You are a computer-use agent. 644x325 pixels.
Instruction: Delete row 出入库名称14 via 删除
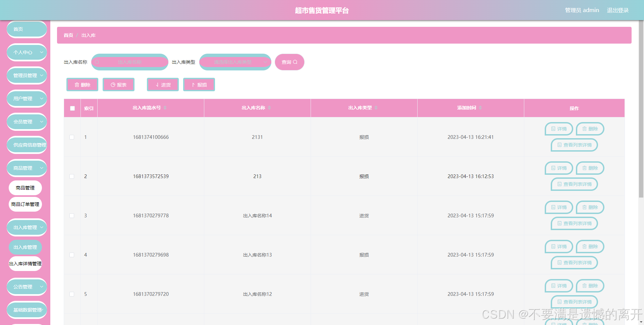pos(590,207)
